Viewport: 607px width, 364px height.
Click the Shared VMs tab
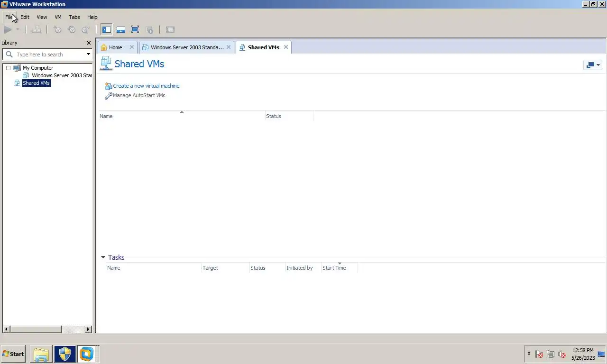[x=263, y=47]
